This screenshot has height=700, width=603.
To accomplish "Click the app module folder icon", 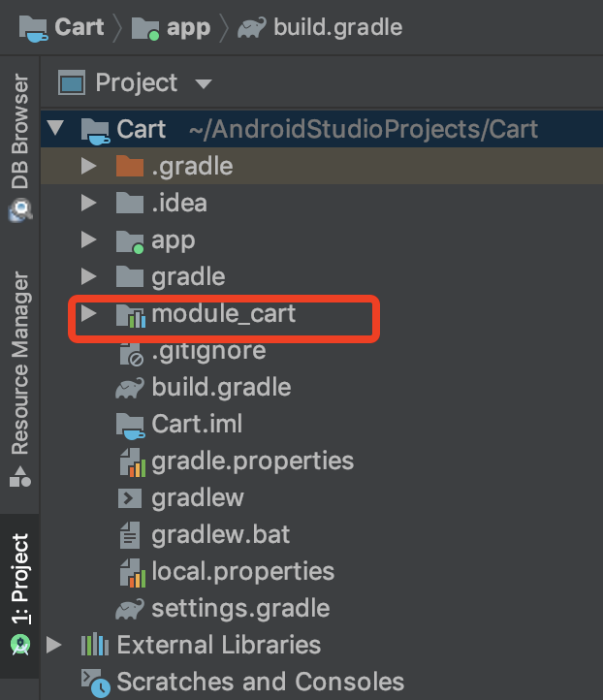I will [130, 241].
